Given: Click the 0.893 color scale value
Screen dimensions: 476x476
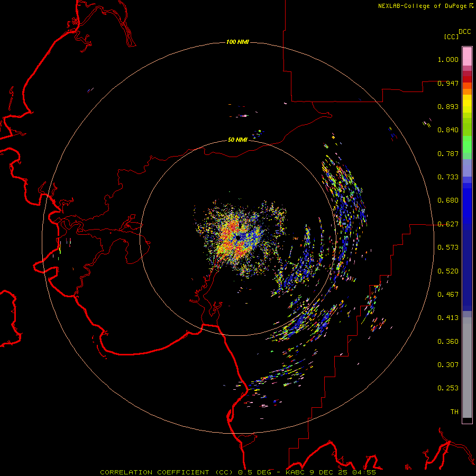Looking at the screenshot, I should [448, 106].
